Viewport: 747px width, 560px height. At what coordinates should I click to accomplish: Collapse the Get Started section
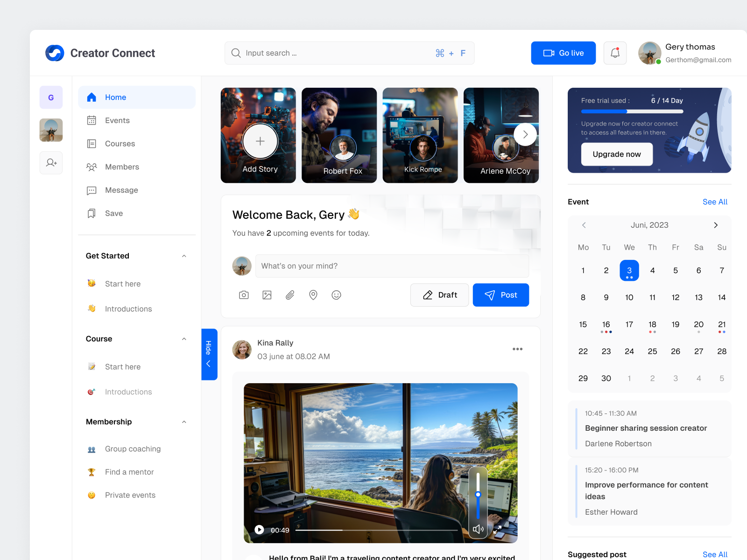(184, 256)
